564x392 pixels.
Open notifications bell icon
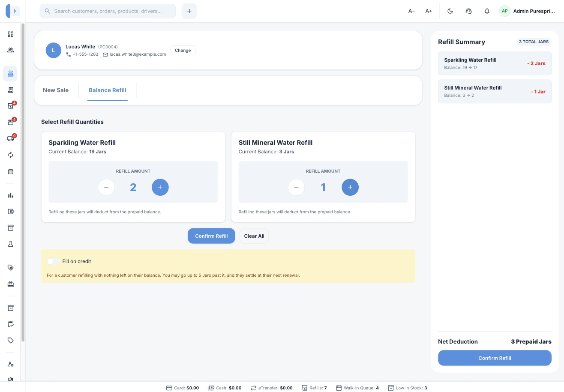487,11
